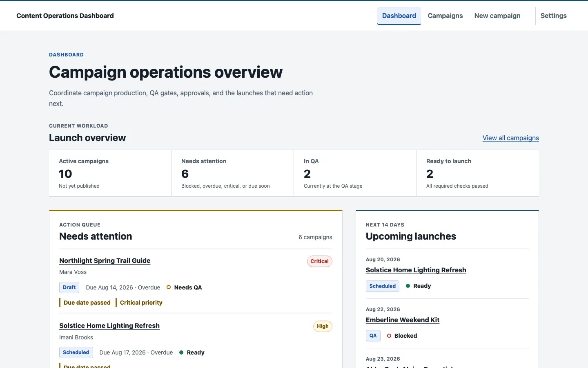Click the Due Aug 17, 2026 · Overdue text

tap(136, 352)
